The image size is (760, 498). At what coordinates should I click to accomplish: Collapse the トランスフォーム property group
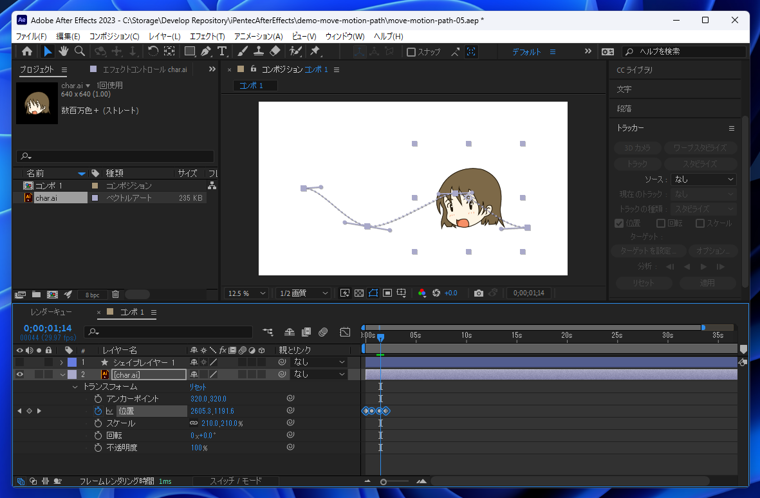[x=75, y=387]
